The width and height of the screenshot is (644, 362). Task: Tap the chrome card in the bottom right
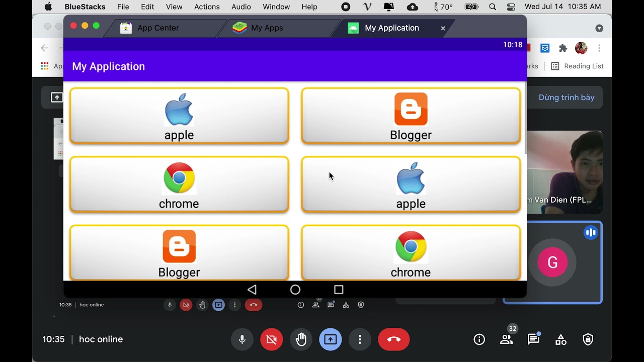point(411,252)
